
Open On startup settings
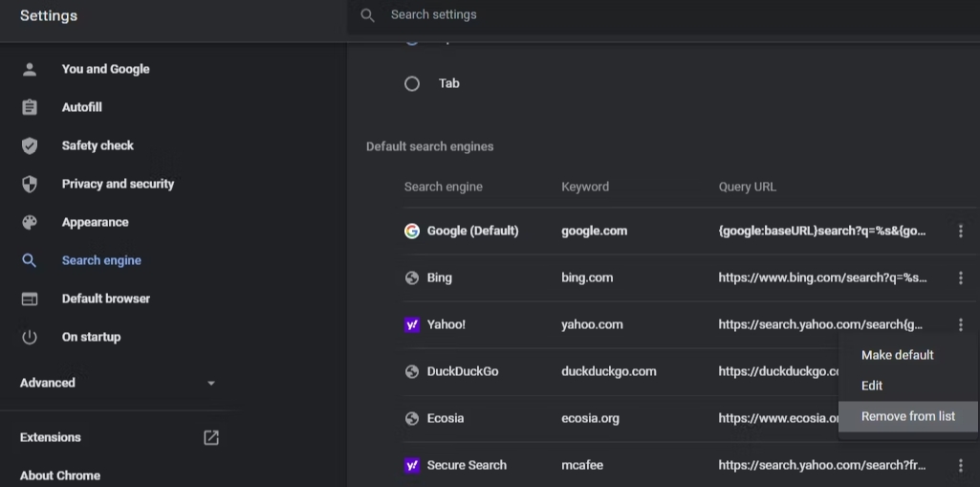pyautogui.click(x=91, y=337)
